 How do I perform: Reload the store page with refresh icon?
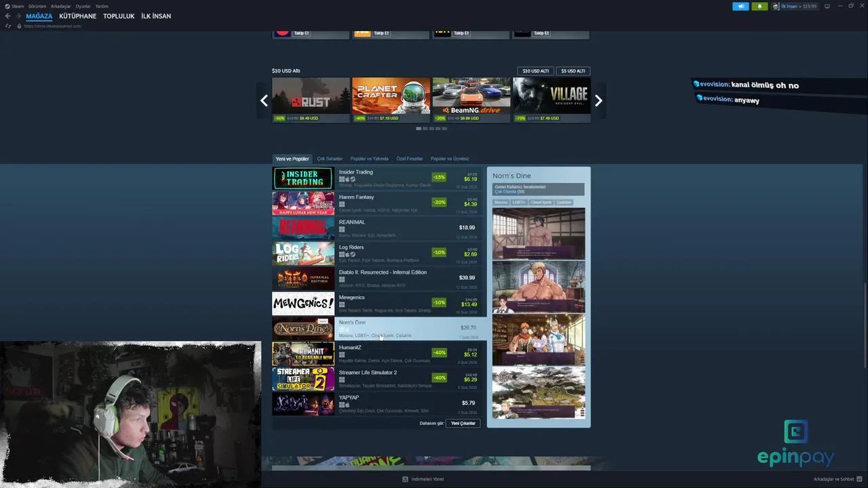8,26
